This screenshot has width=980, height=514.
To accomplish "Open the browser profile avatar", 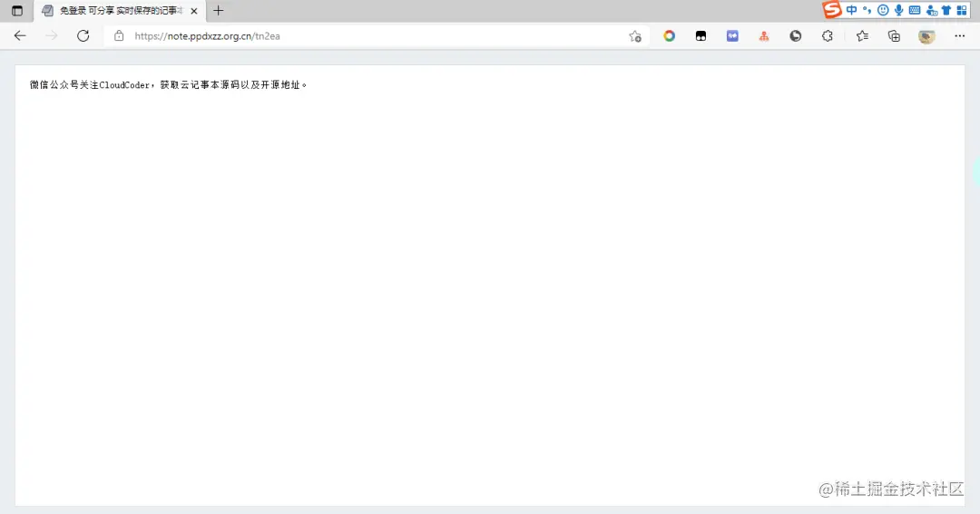I will (926, 36).
